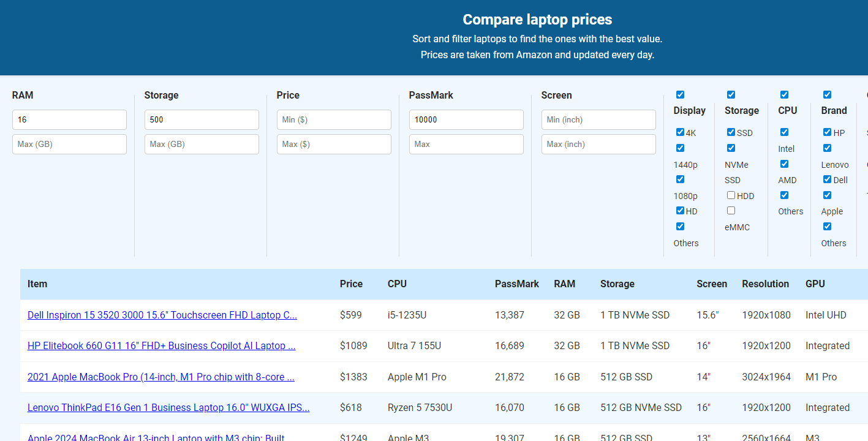The image size is (868, 441).
Task: Uncheck the Apple brand checkbox
Action: pyautogui.click(x=827, y=195)
